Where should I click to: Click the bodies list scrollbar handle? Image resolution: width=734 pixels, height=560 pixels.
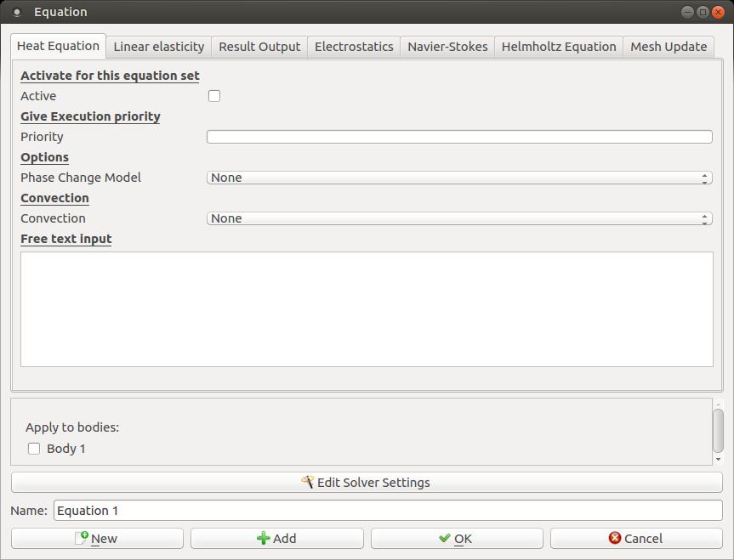tap(718, 430)
